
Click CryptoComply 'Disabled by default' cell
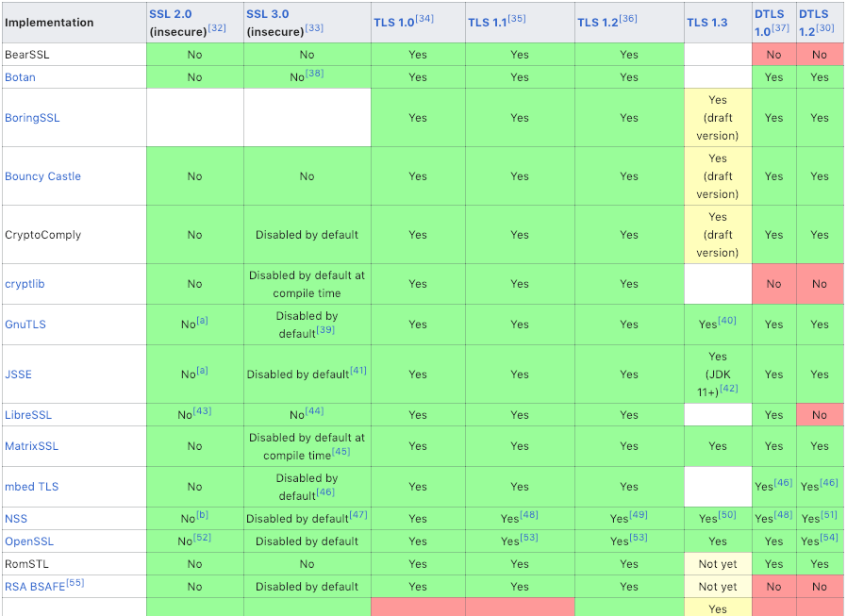click(x=307, y=235)
